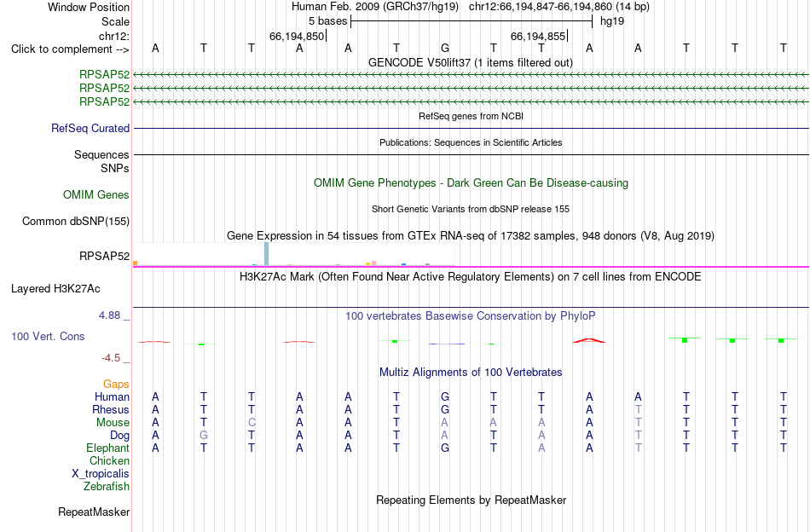Click the blue PhyloP bar under base G
The image size is (810, 532).
(x=447, y=344)
